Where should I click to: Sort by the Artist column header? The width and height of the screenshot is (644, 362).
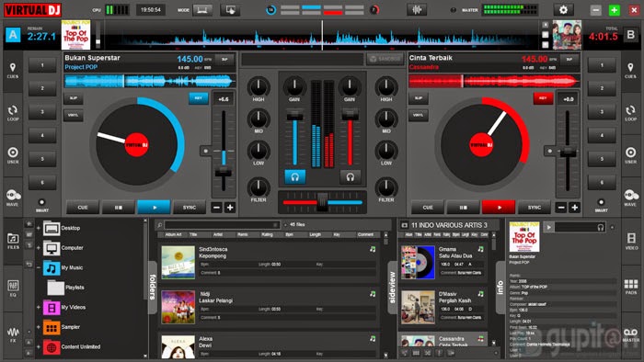pyautogui.click(x=218, y=235)
